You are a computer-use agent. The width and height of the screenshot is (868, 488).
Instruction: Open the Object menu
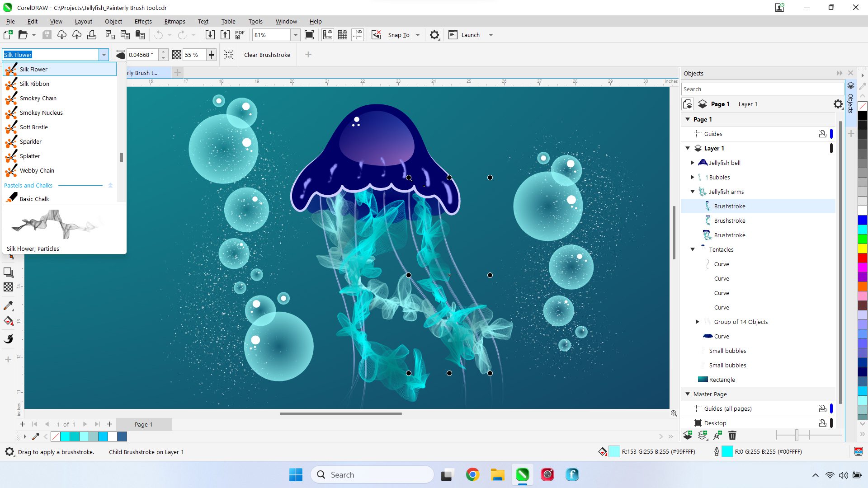113,21
